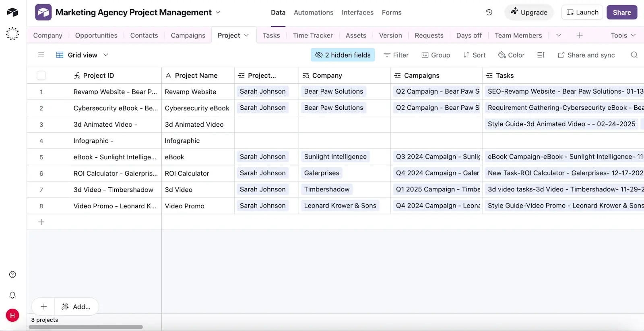Open the account avatar H
644x331 pixels.
(12, 315)
